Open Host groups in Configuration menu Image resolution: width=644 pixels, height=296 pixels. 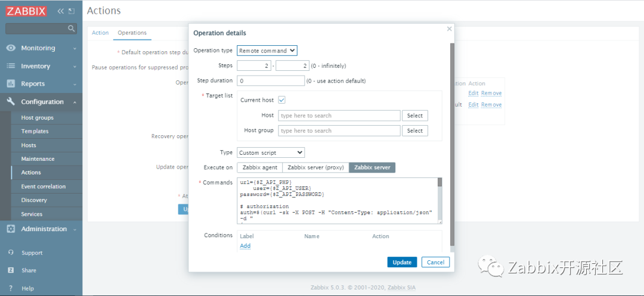click(x=38, y=118)
